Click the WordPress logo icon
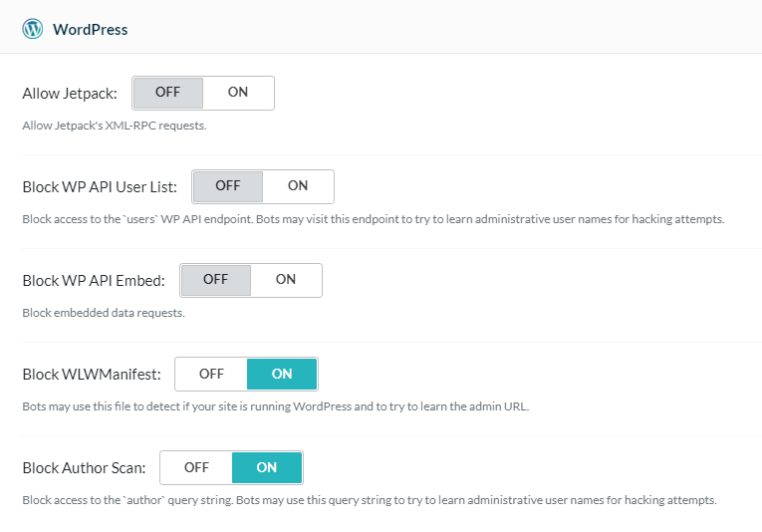The width and height of the screenshot is (762, 532). 33,29
